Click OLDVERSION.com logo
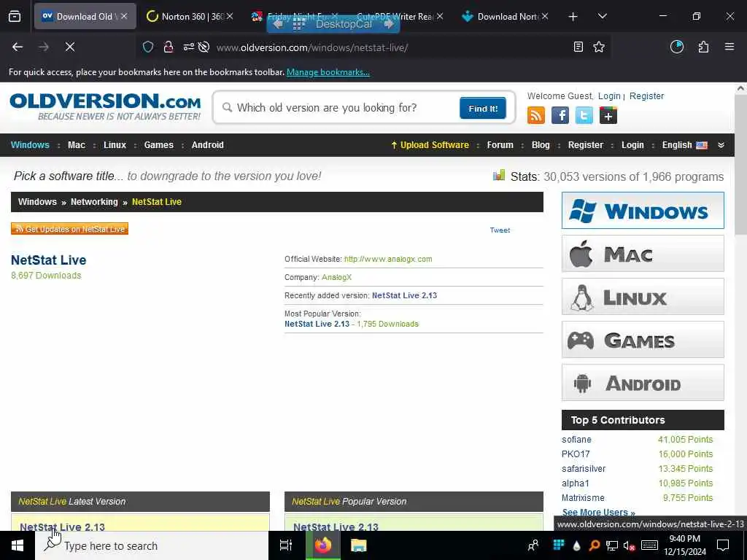 [x=105, y=106]
